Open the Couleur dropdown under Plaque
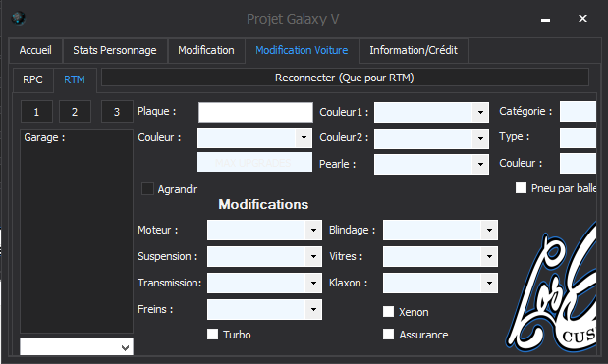The height and width of the screenshot is (364, 608). click(254, 138)
